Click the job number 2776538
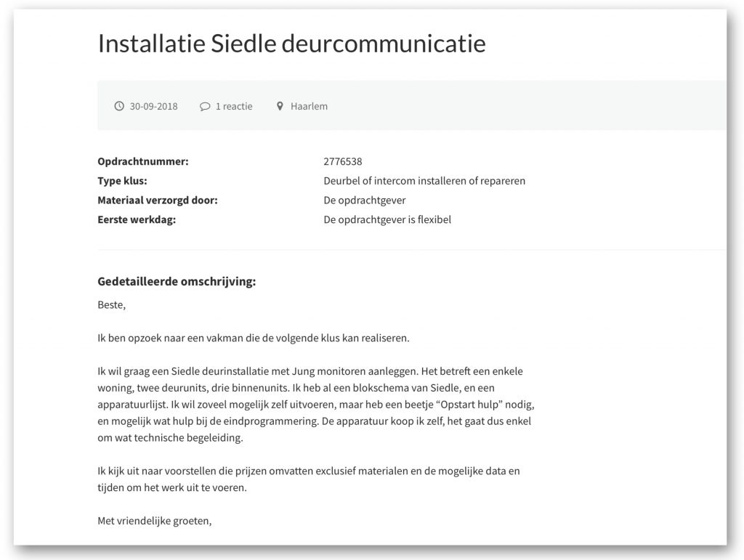This screenshot has height=560, width=744. 342,161
